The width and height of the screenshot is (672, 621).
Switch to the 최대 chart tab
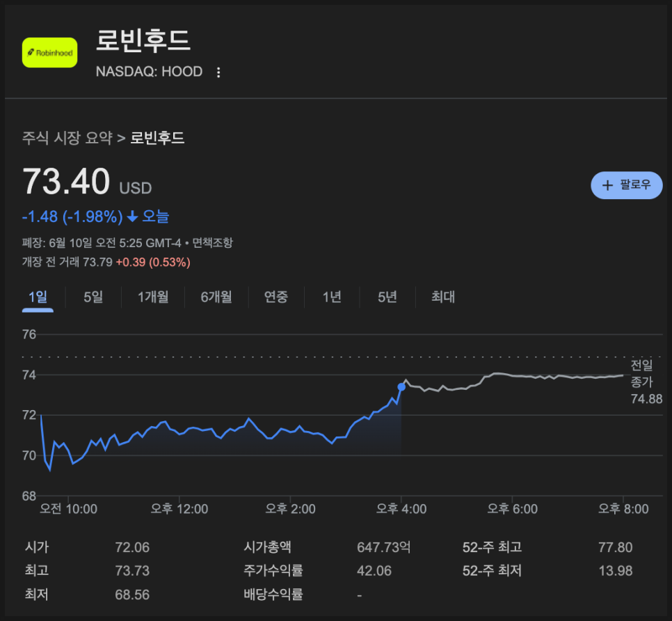coord(443,297)
